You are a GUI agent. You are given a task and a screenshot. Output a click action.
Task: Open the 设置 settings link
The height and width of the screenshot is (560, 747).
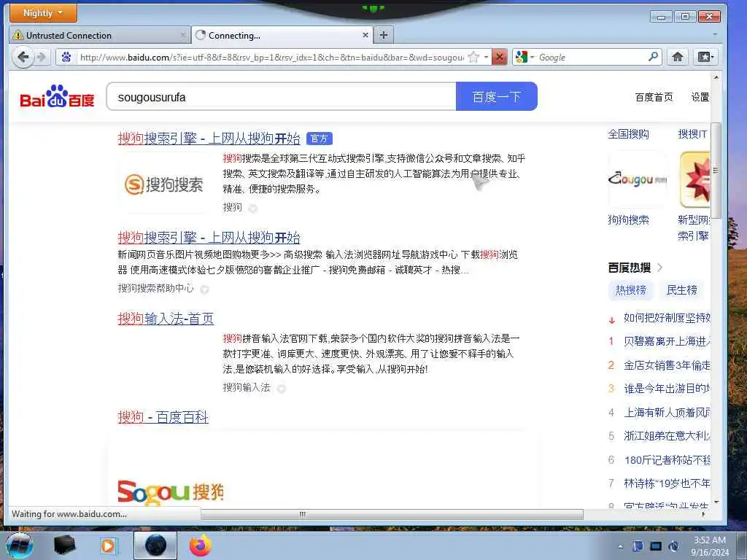click(x=700, y=97)
